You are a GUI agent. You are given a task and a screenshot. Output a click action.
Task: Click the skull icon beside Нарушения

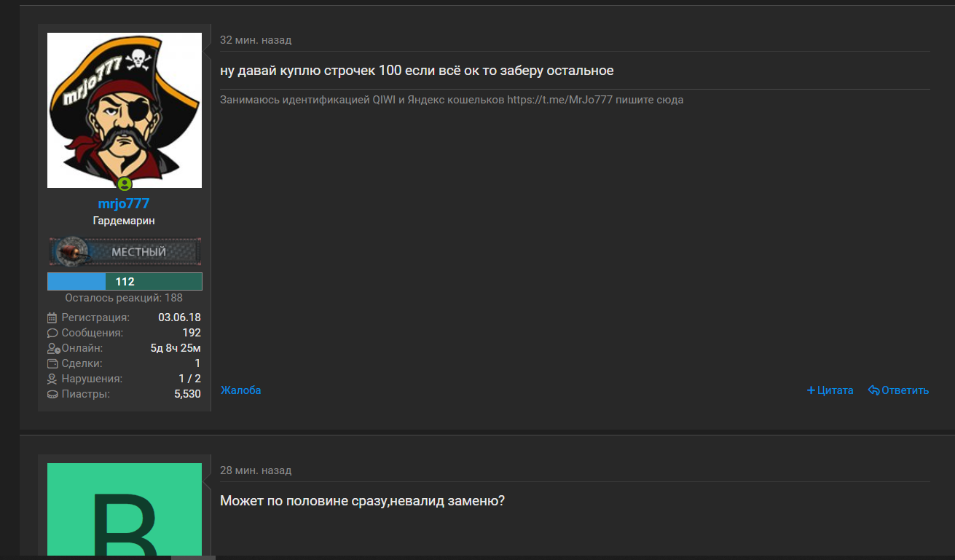coord(52,379)
